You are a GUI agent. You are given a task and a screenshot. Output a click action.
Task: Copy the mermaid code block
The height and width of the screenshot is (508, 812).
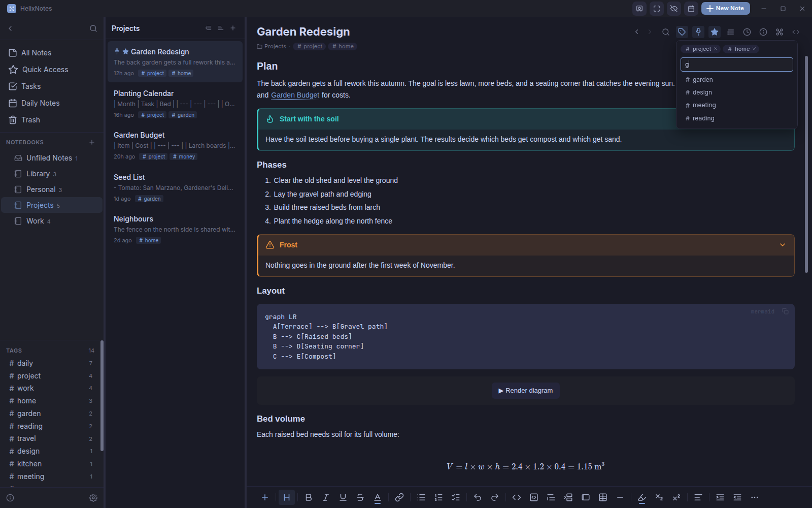(785, 311)
